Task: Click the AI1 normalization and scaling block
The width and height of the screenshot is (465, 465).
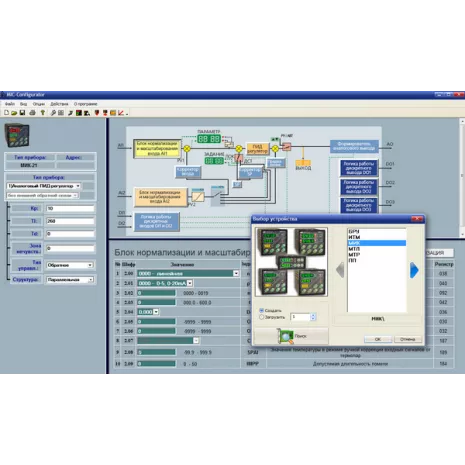Action: [157, 149]
